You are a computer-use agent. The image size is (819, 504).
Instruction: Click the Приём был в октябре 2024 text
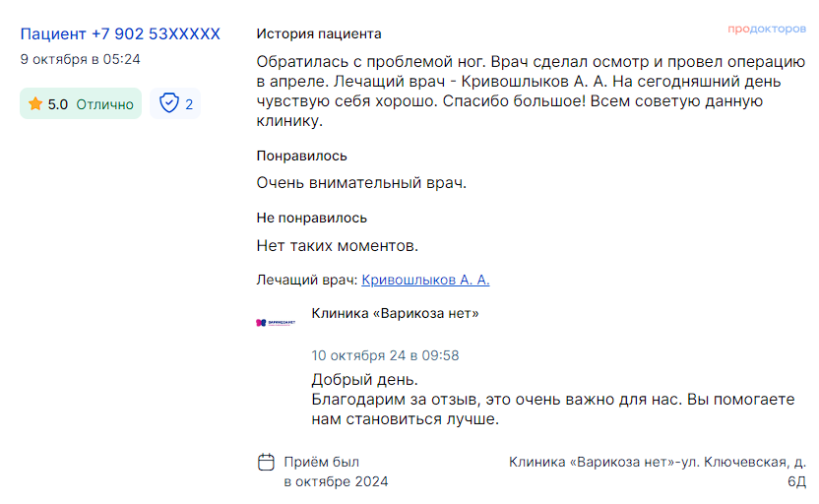tap(336, 472)
